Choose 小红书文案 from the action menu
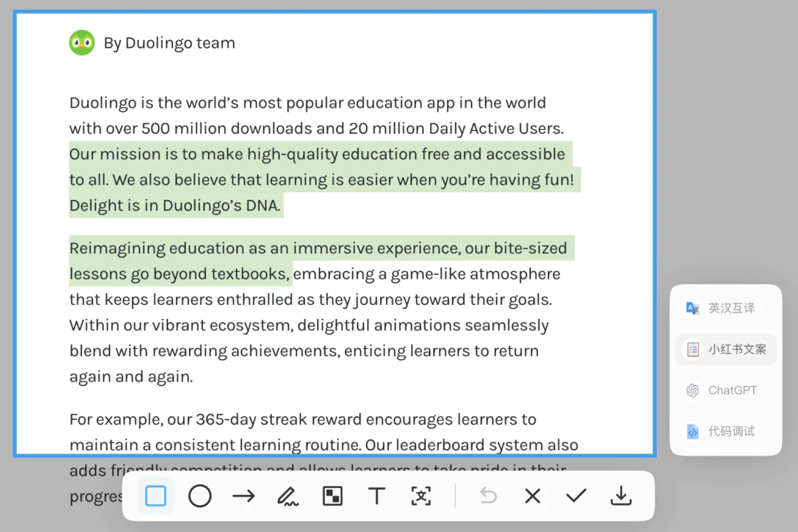This screenshot has width=798, height=532. coord(726,350)
